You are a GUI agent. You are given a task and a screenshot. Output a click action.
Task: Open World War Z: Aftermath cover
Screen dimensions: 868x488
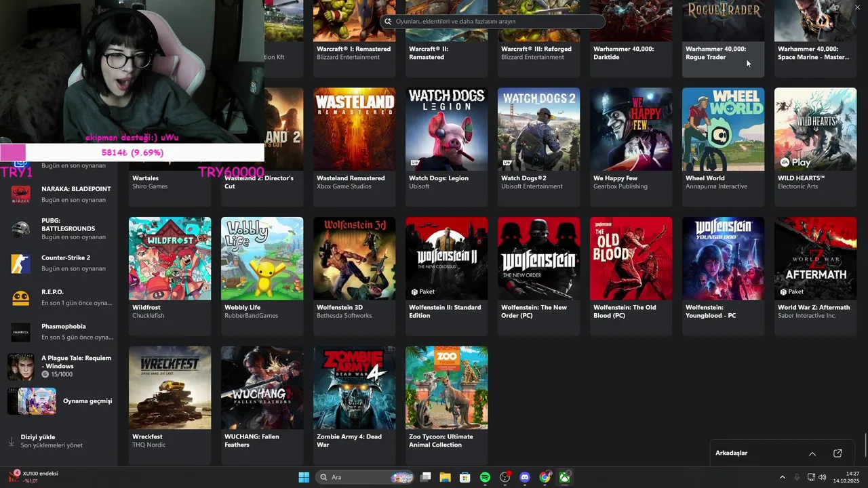point(816,258)
